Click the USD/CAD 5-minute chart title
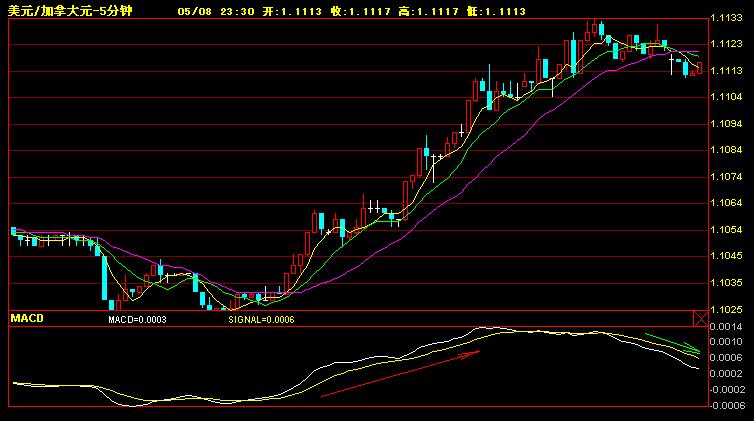 70,11
